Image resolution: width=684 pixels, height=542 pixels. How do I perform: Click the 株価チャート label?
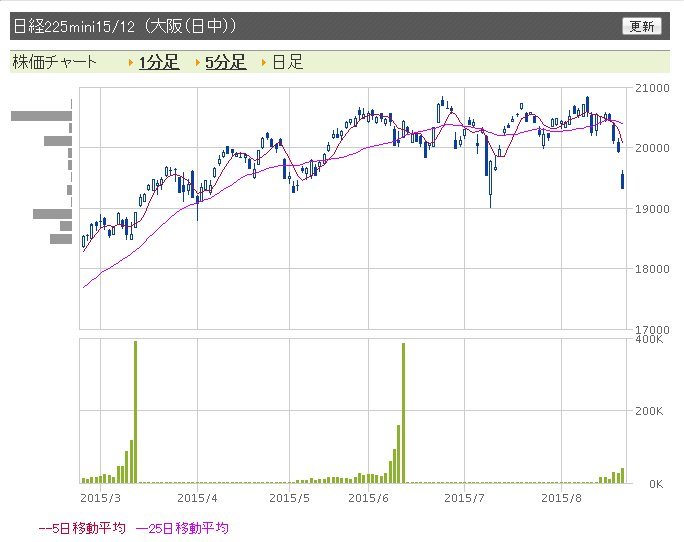tap(55, 62)
